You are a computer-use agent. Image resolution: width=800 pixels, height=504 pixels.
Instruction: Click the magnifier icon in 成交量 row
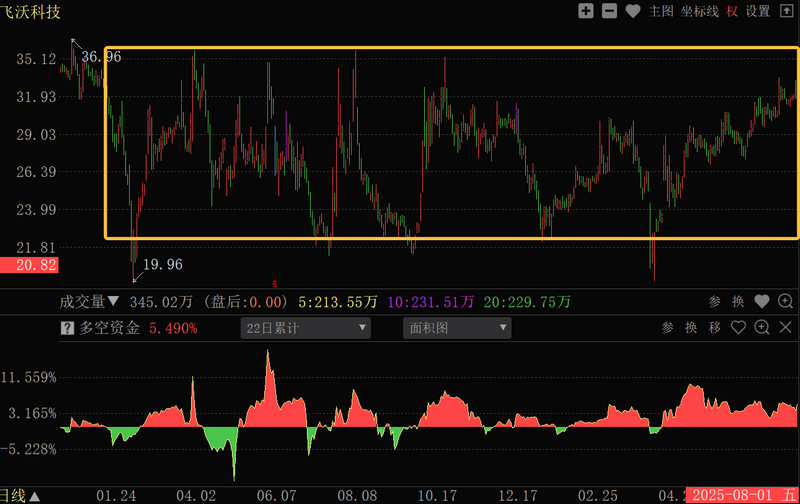tap(784, 301)
